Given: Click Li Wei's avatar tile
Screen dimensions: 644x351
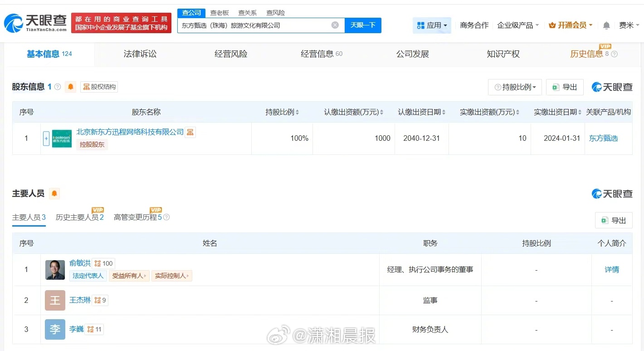Looking at the screenshot, I should pyautogui.click(x=55, y=329).
